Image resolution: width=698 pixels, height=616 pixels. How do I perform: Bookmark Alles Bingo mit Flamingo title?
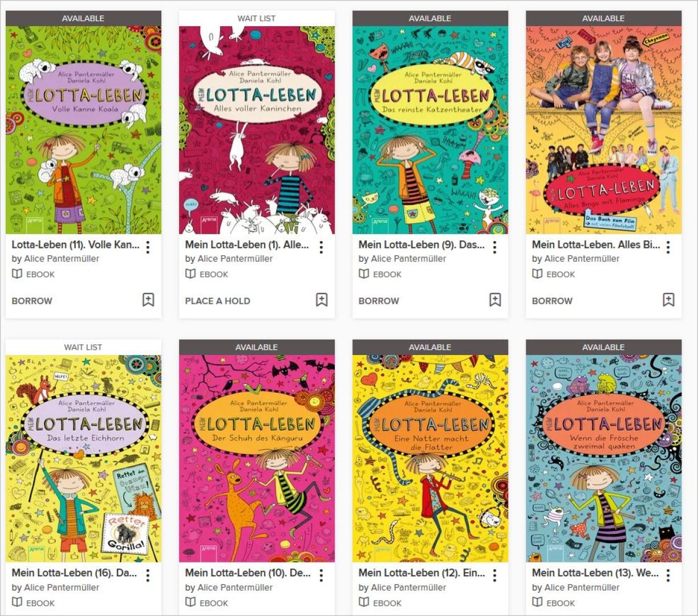coord(668,300)
